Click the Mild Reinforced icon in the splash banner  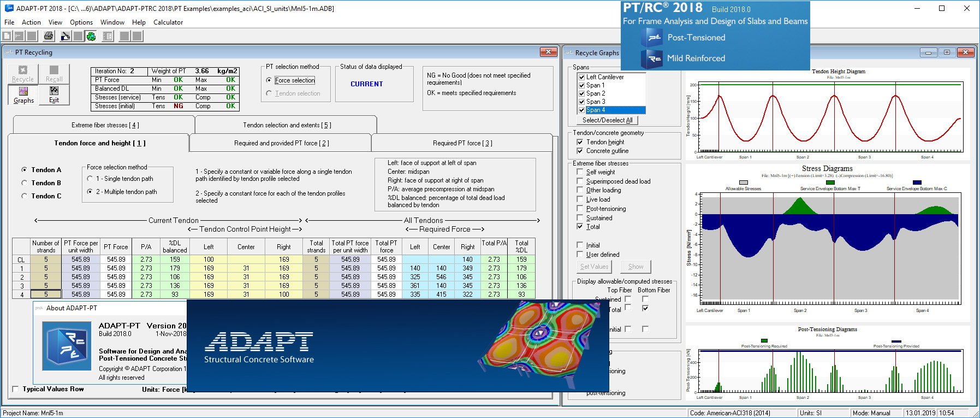(651, 58)
